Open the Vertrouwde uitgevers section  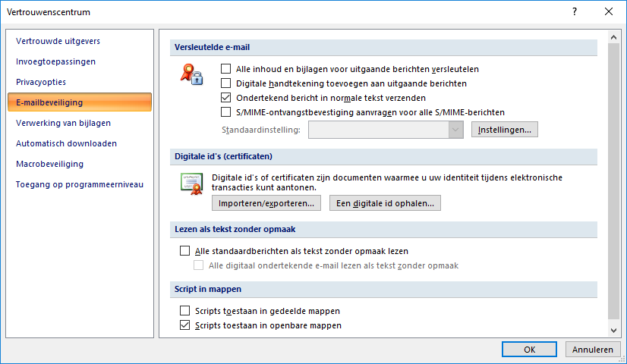point(58,41)
